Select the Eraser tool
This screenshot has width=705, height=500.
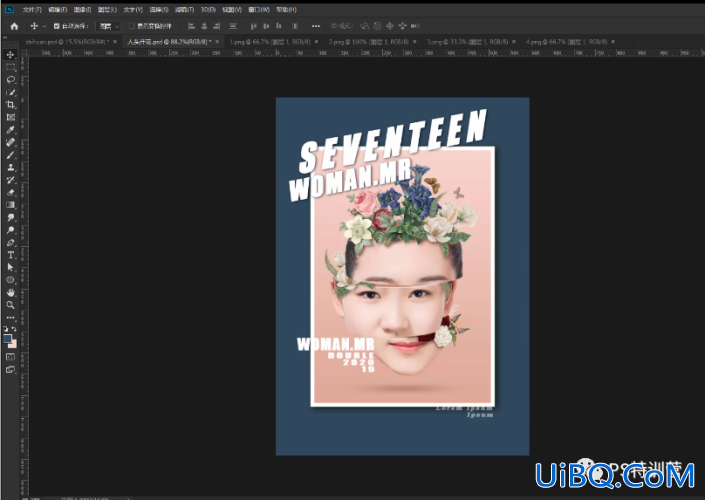click(x=10, y=192)
